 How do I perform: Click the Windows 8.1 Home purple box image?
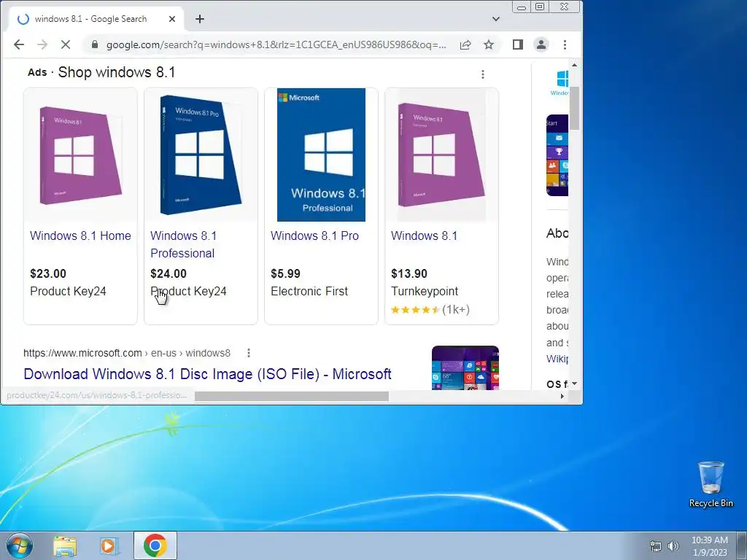[x=80, y=155]
